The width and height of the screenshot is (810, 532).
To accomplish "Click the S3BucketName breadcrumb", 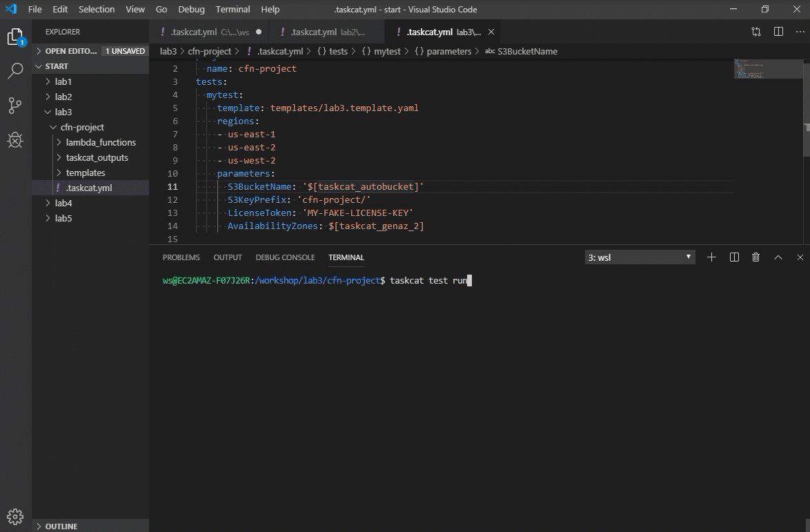I will [521, 51].
